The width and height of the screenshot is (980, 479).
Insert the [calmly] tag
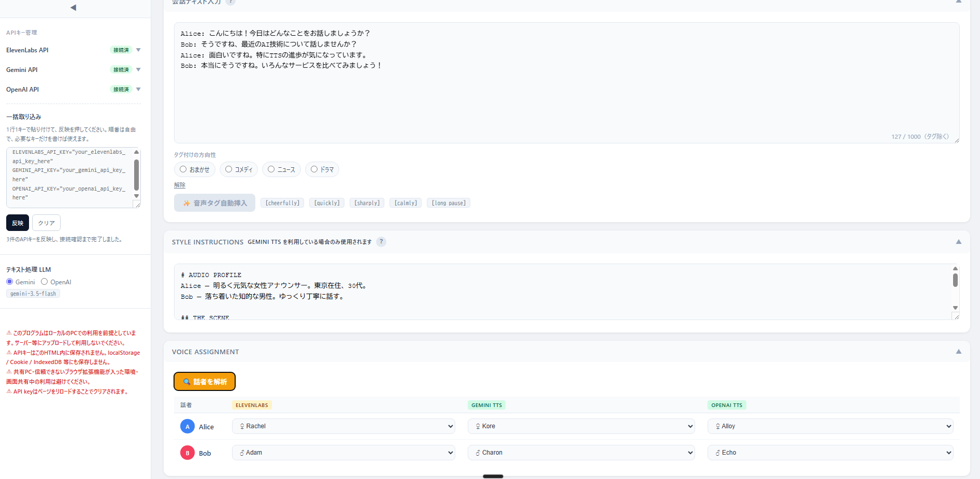[406, 203]
